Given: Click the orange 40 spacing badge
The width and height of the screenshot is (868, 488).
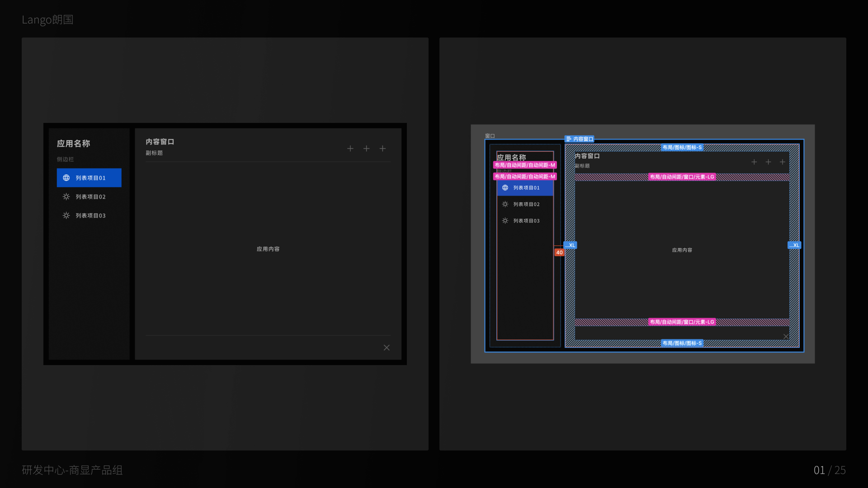Looking at the screenshot, I should click(x=559, y=253).
